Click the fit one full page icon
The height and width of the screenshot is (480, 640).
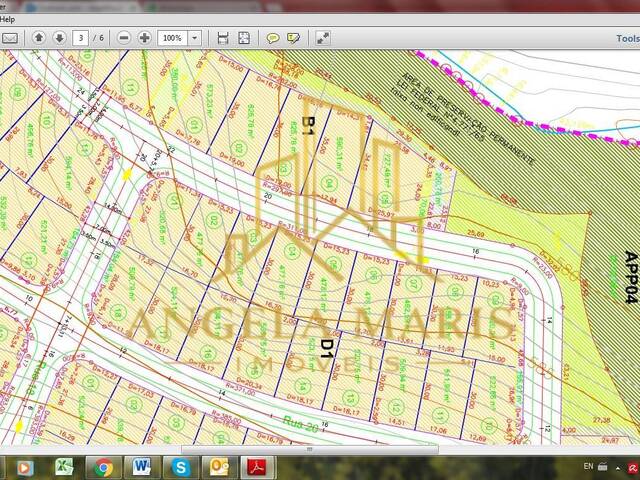pos(244,38)
